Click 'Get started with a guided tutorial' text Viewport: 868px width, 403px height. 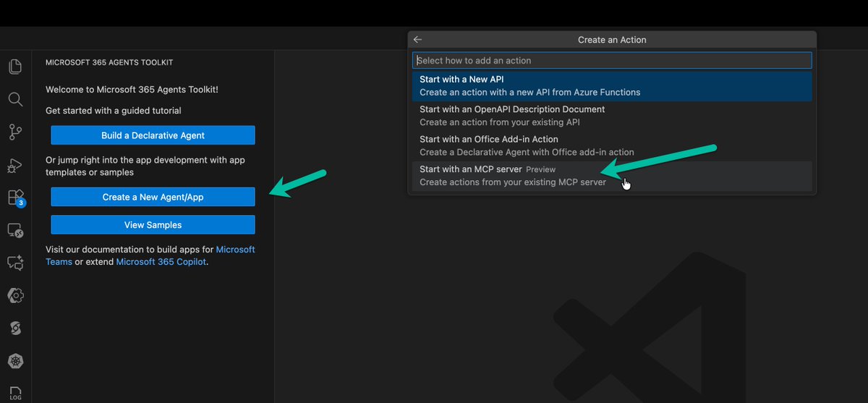114,111
